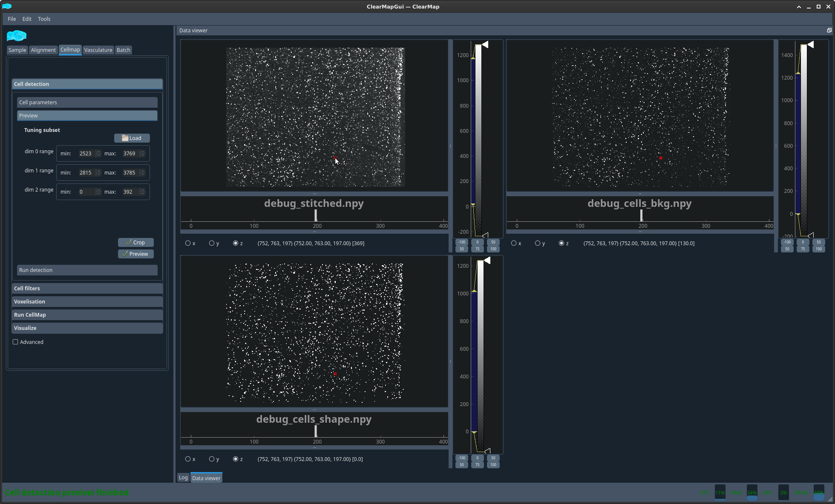This screenshot has height=504, width=835.
Task: Select z axis radio for debug_cells_bkg view
Action: coord(561,243)
